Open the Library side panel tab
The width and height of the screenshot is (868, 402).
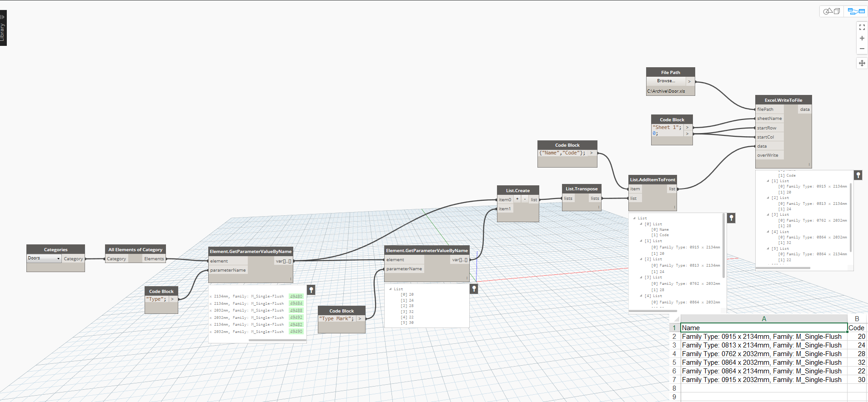coord(3,28)
